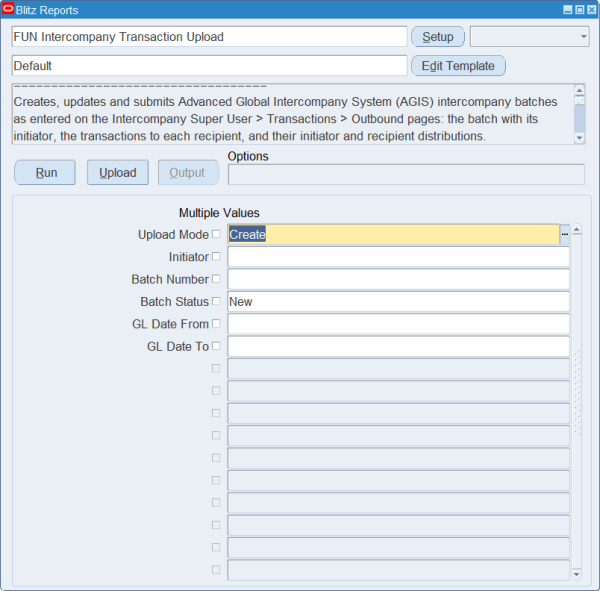The height and width of the screenshot is (591, 600).
Task: Click the Upload Mode label
Action: click(x=173, y=234)
